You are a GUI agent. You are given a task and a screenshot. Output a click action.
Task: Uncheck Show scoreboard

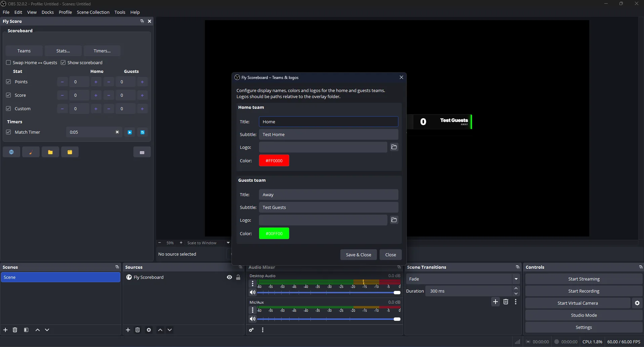[x=63, y=62]
